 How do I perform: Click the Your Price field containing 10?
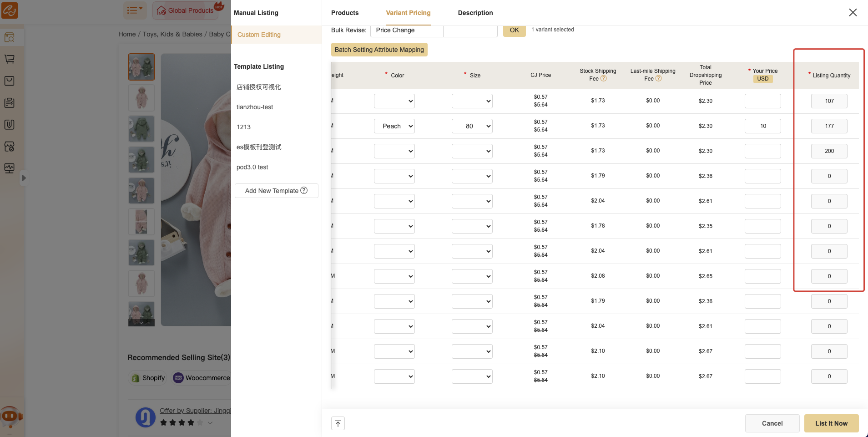point(762,126)
